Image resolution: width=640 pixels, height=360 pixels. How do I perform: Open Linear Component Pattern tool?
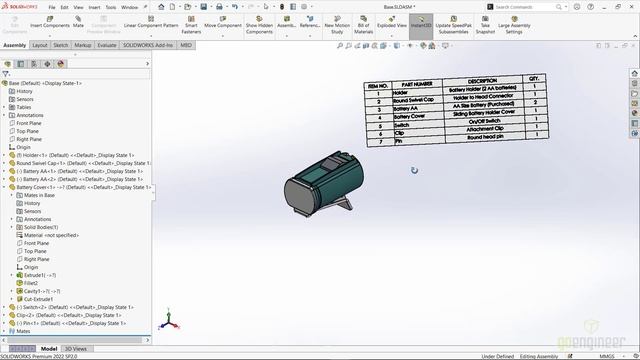tap(151, 22)
